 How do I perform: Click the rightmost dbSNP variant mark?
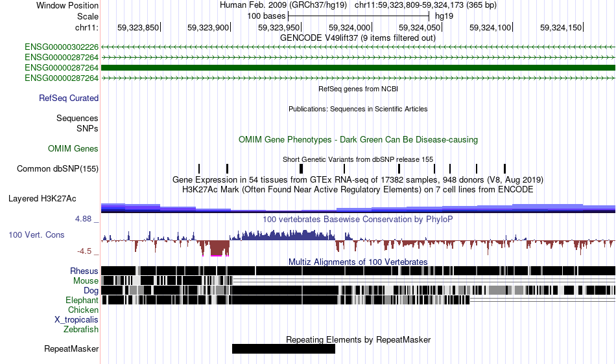[x=505, y=168]
